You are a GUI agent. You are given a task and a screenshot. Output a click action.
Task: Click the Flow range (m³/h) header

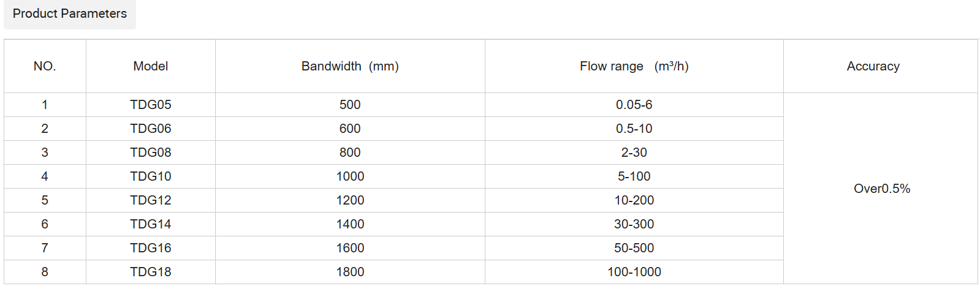click(x=634, y=66)
